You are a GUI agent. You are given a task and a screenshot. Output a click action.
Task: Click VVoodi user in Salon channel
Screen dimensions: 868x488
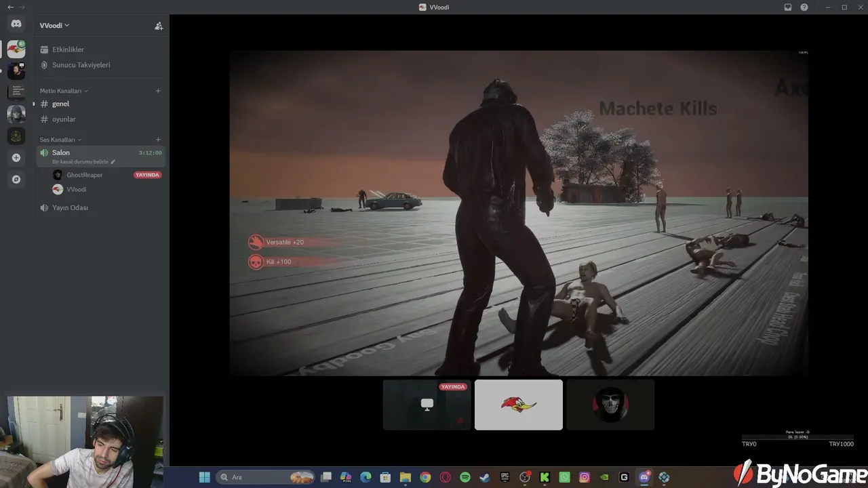tap(76, 190)
